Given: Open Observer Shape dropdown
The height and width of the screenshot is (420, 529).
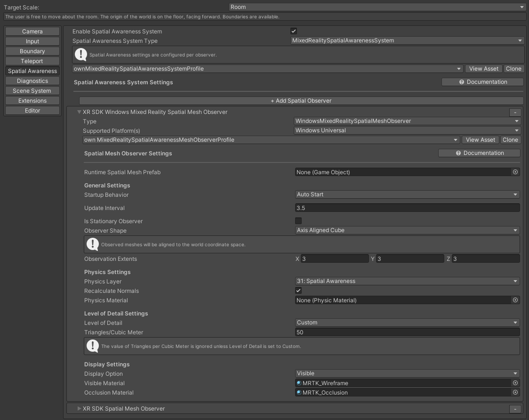Looking at the screenshot, I should (407, 230).
